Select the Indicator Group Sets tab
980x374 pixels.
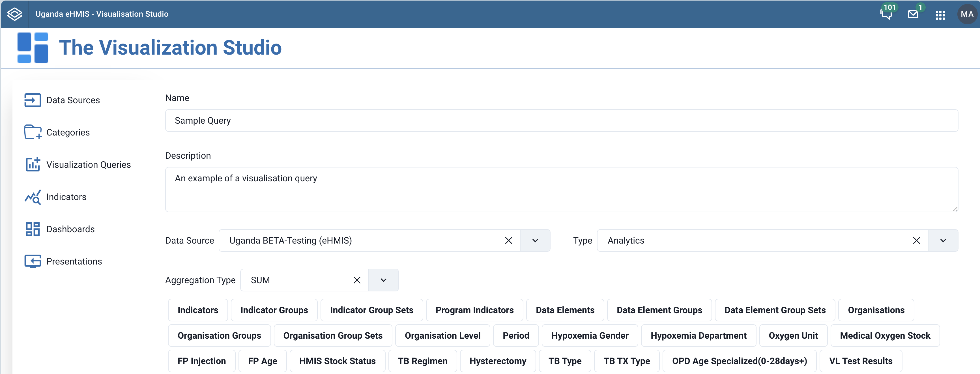[x=372, y=310]
